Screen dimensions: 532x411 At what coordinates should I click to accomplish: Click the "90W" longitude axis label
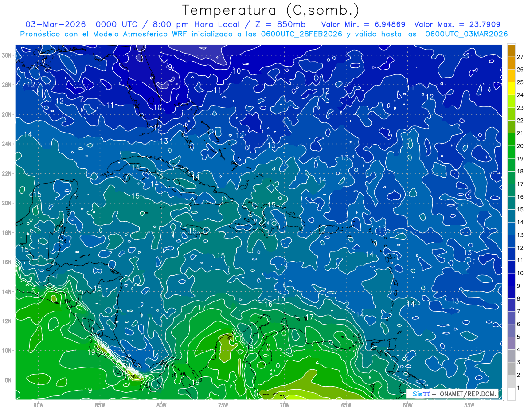(38, 405)
